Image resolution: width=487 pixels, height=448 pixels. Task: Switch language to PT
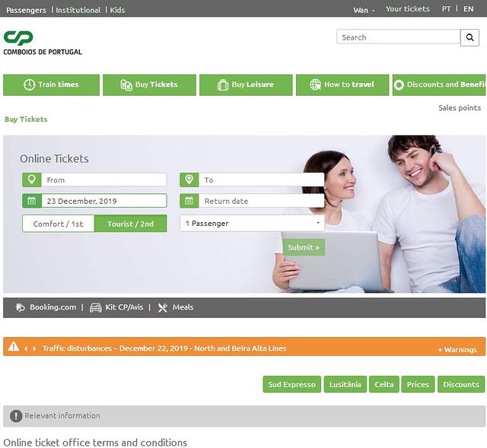point(446,9)
